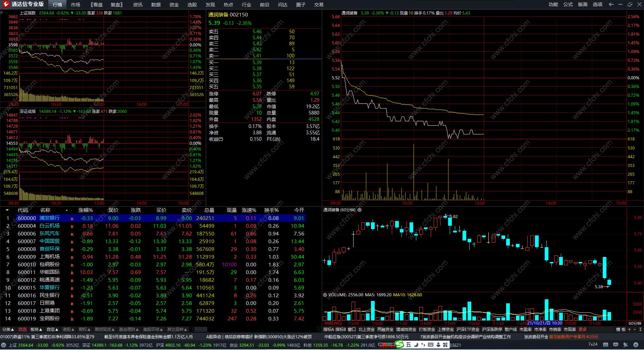
Task: Open the 市场 menu
Action: [x=75, y=4]
